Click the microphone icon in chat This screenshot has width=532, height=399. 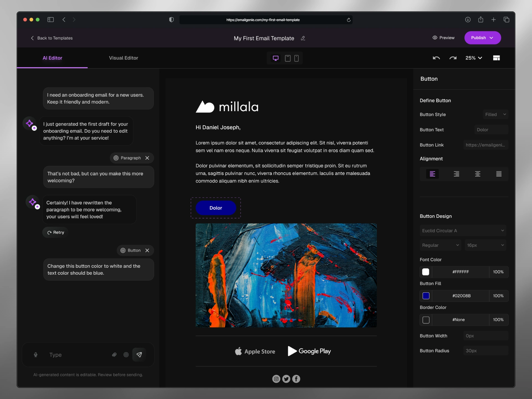pos(35,355)
